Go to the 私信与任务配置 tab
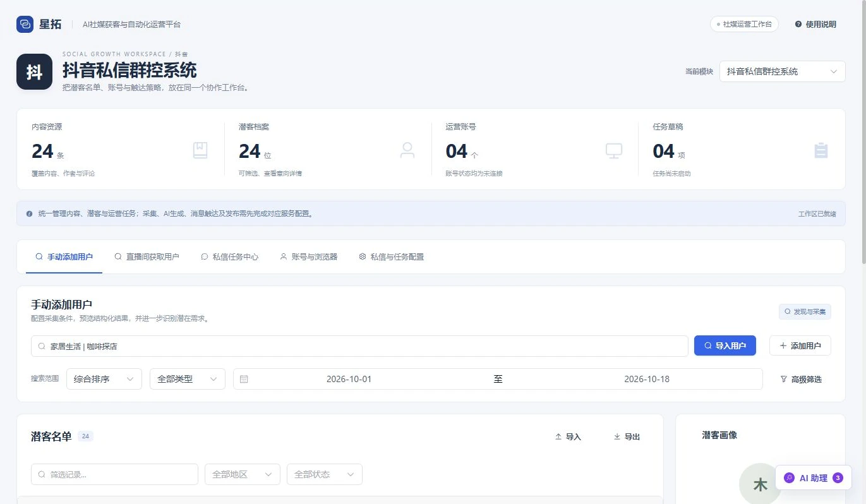This screenshot has height=504, width=866. coord(392,256)
